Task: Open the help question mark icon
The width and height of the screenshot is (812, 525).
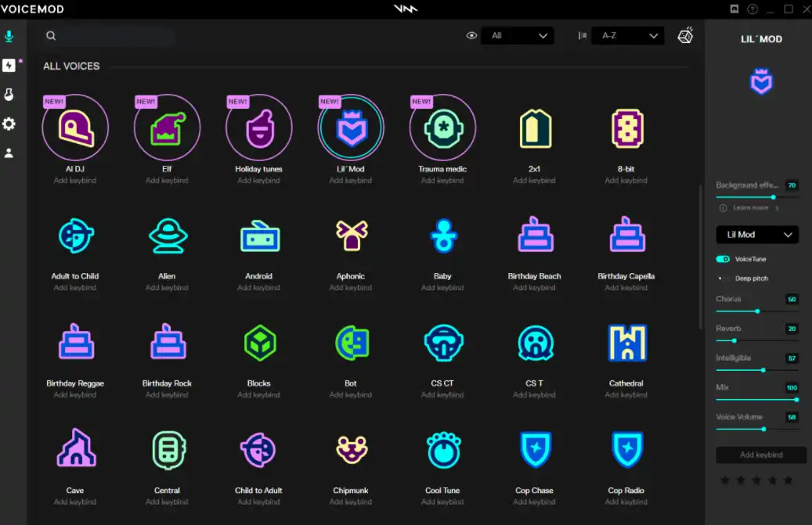Action: 752,9
